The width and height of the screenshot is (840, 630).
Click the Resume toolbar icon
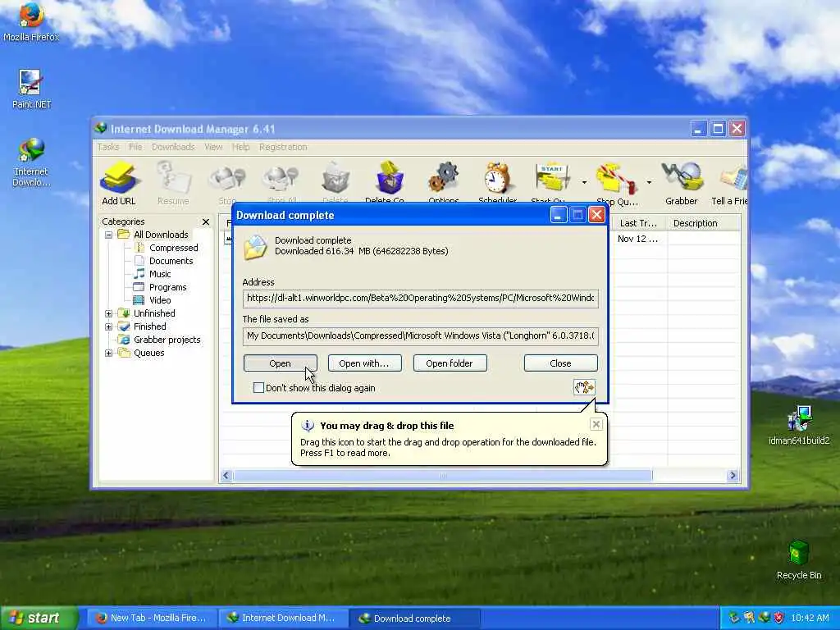[x=173, y=183]
